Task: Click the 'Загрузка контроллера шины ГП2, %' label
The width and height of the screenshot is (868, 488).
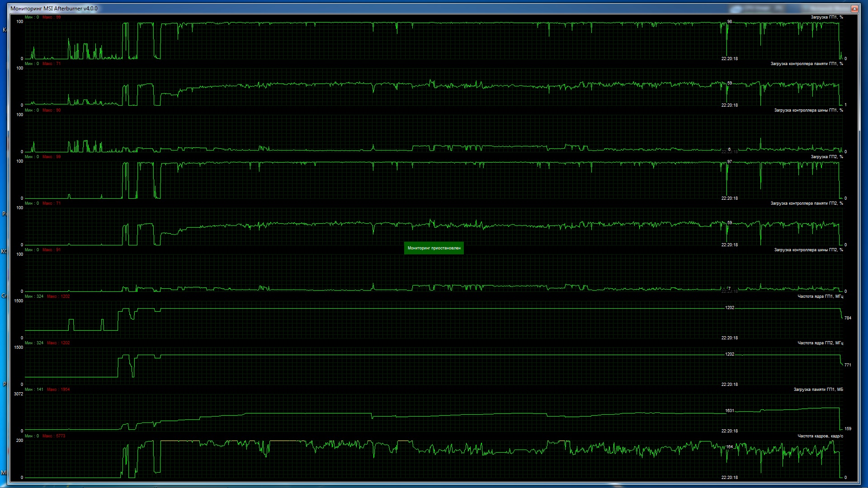Action: (x=808, y=250)
